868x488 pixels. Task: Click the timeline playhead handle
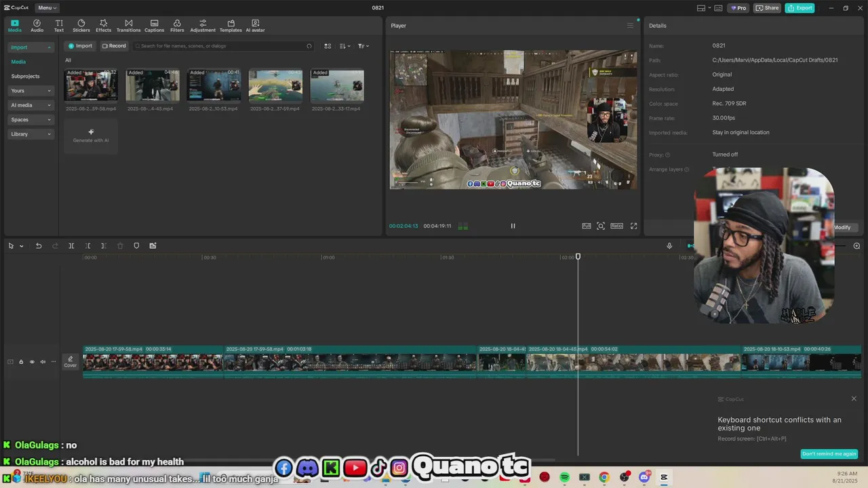coord(578,257)
